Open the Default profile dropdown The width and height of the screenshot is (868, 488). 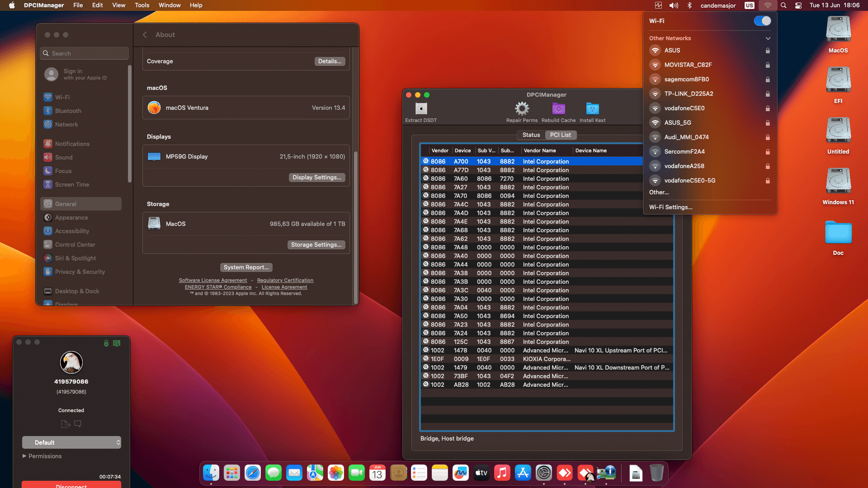point(71,442)
